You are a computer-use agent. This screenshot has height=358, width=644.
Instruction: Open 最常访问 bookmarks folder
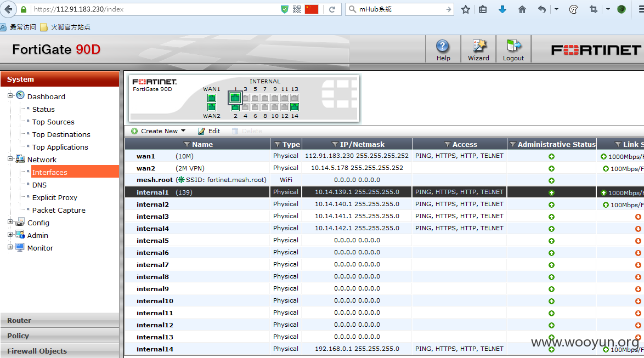[19, 27]
